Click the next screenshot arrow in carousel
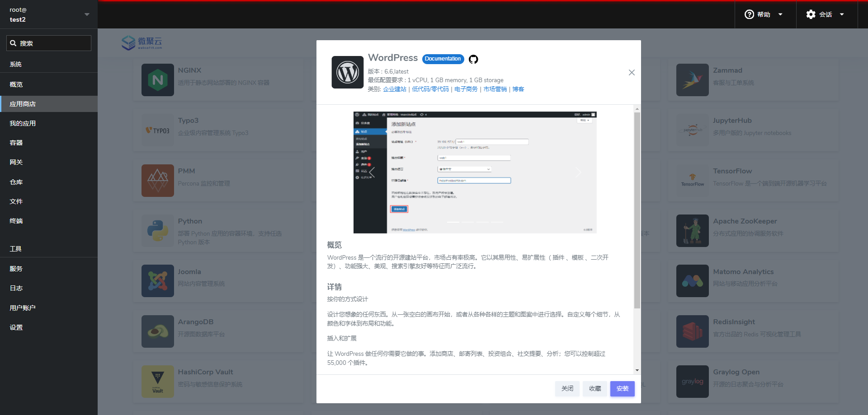868x415 pixels. (578, 172)
